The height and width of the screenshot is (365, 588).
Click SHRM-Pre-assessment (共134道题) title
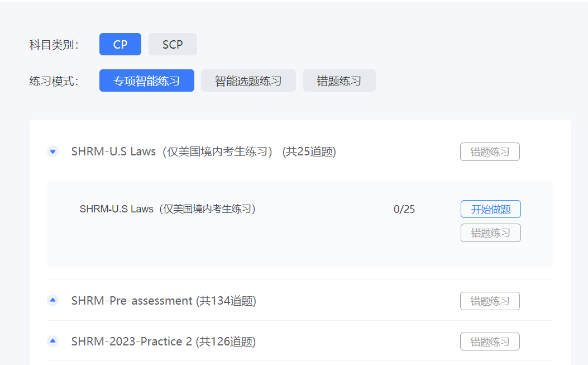[x=164, y=301]
